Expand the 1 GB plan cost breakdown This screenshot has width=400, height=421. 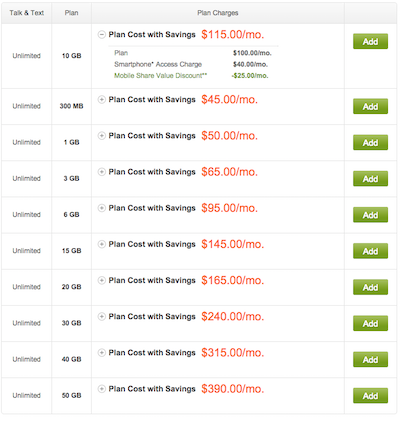click(102, 136)
